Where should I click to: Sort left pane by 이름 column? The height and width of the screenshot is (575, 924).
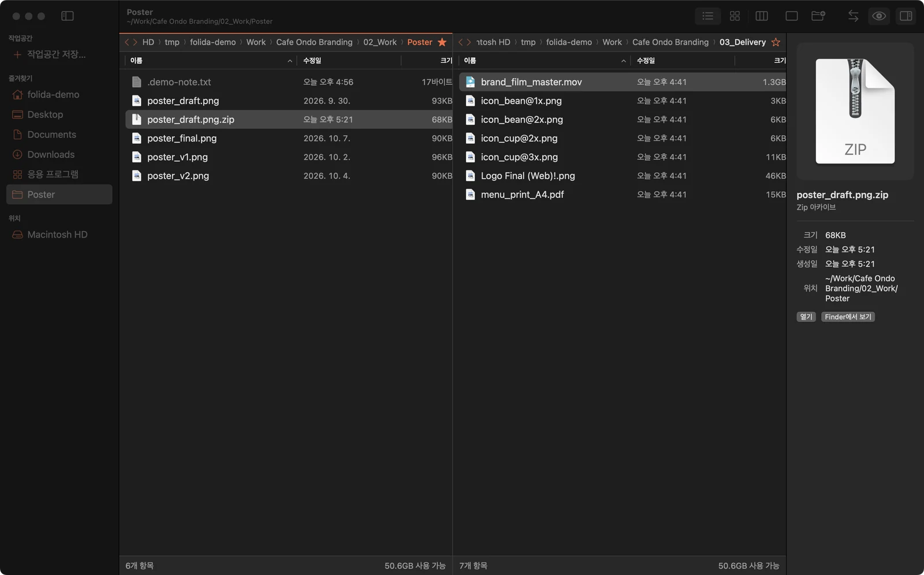[x=210, y=61]
